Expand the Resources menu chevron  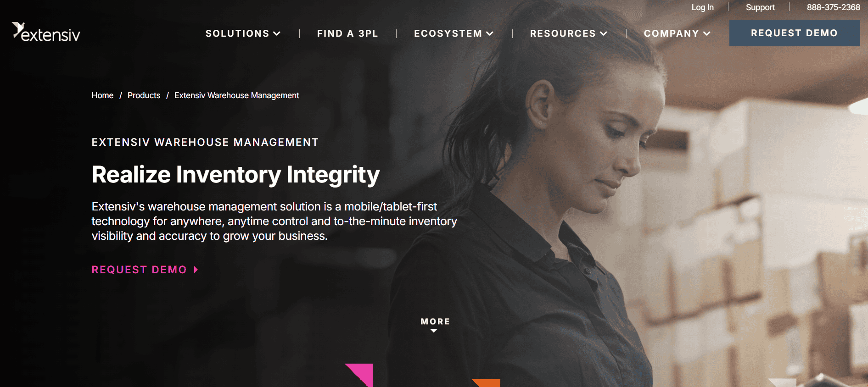604,33
